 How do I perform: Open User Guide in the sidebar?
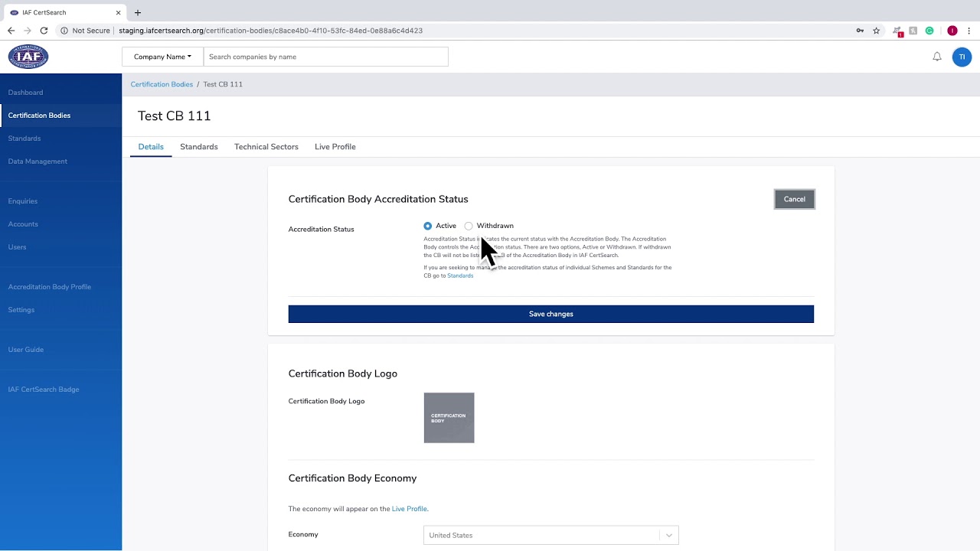[26, 350]
